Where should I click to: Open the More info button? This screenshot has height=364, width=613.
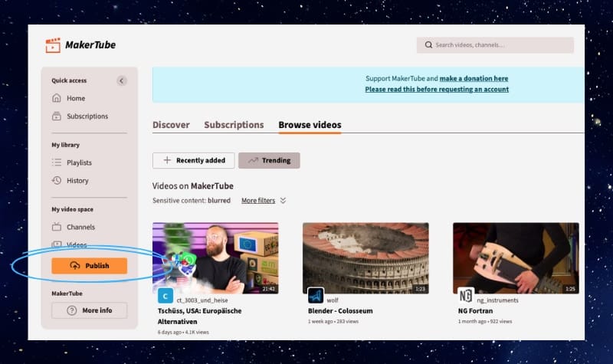click(89, 310)
